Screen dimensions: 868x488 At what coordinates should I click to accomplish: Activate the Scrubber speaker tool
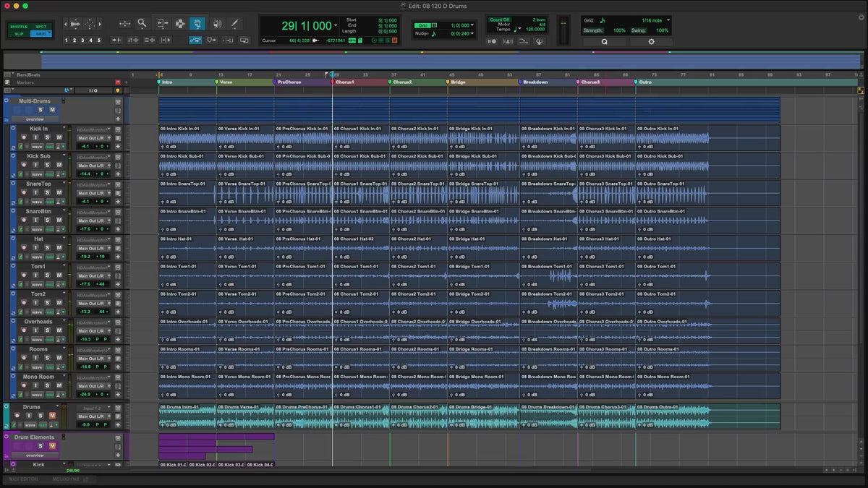click(216, 24)
